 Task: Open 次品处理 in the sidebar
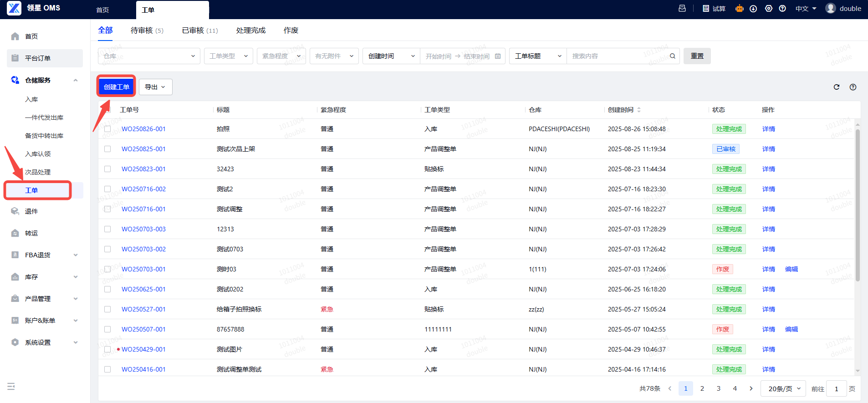coord(38,172)
